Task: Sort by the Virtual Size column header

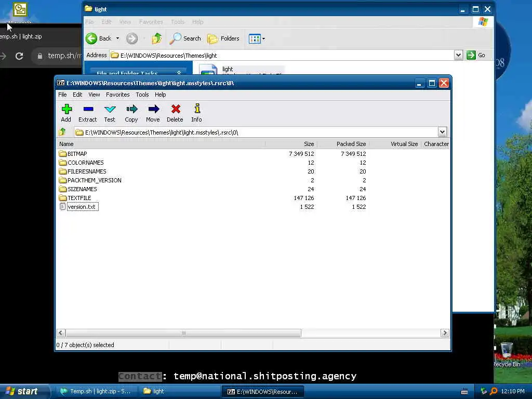Action: pyautogui.click(x=394, y=144)
